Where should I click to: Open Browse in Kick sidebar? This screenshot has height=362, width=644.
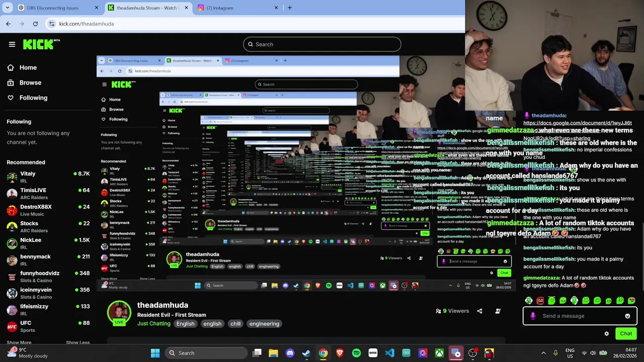point(24,82)
